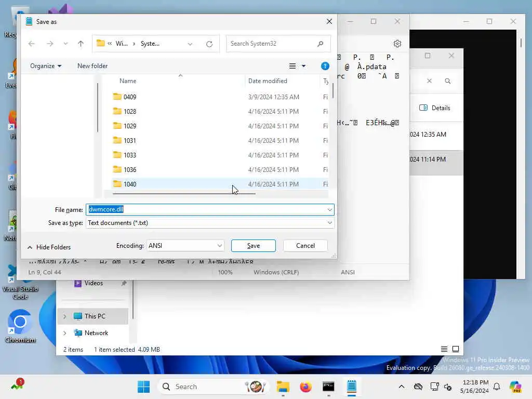
Task: Click the Cancel button
Action: [305, 246]
